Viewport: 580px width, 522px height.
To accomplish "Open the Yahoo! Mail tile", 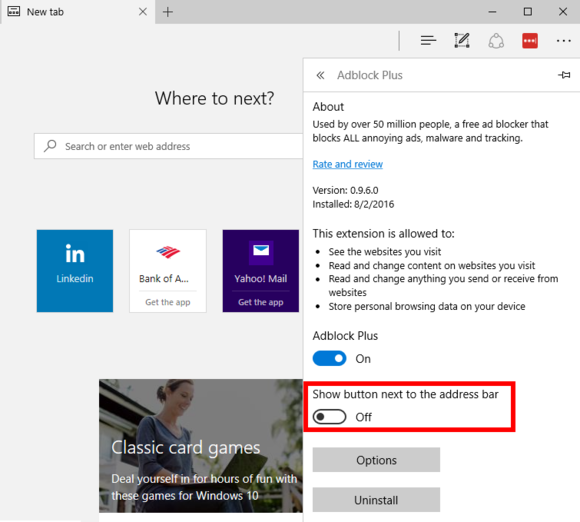I will pyautogui.click(x=261, y=271).
